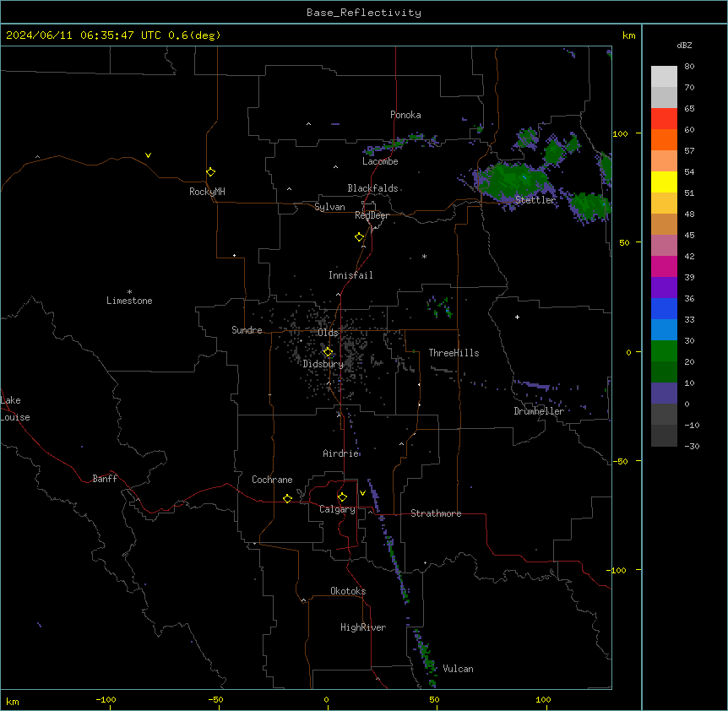Click yellow diamond marker between Olds and Didsbury
The image size is (728, 711).
point(328,352)
